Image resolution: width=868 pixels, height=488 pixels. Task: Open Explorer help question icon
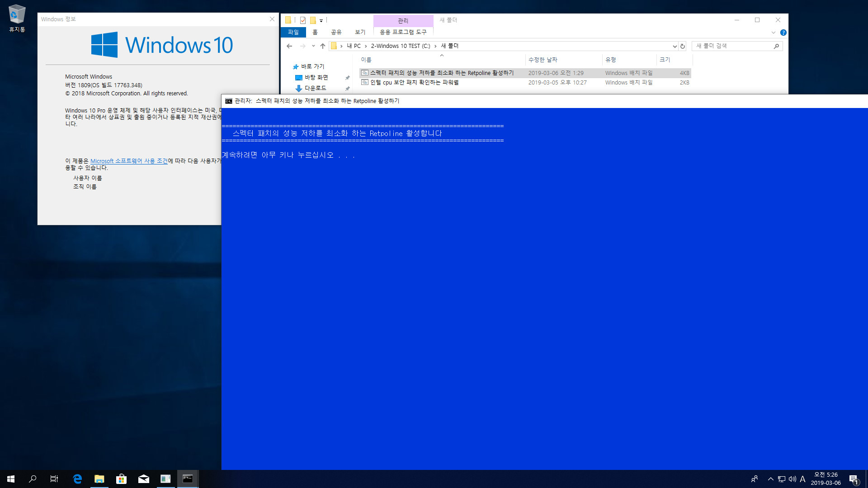783,33
